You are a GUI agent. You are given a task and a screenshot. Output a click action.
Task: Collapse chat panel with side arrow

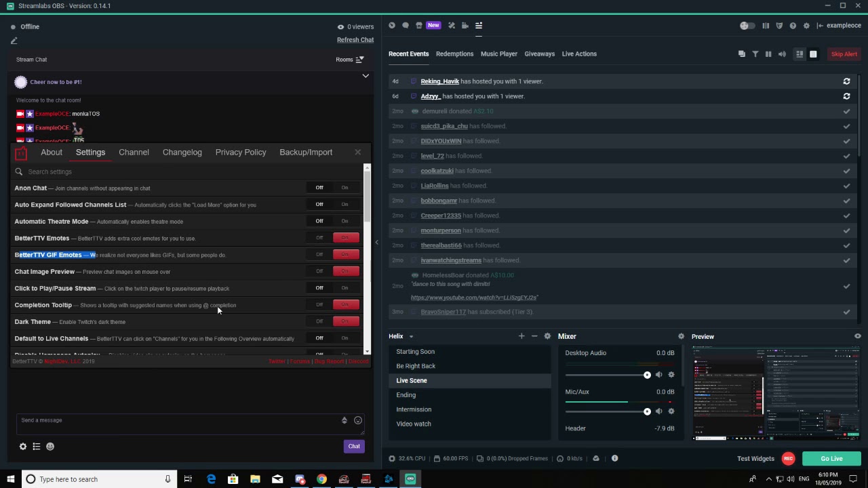(x=377, y=243)
